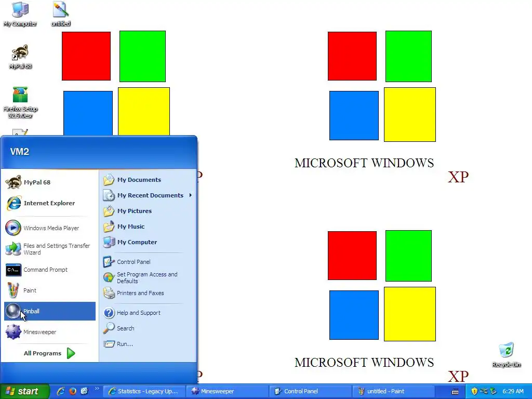Open the Run... dialog
The height and width of the screenshot is (399, 532).
click(148, 344)
